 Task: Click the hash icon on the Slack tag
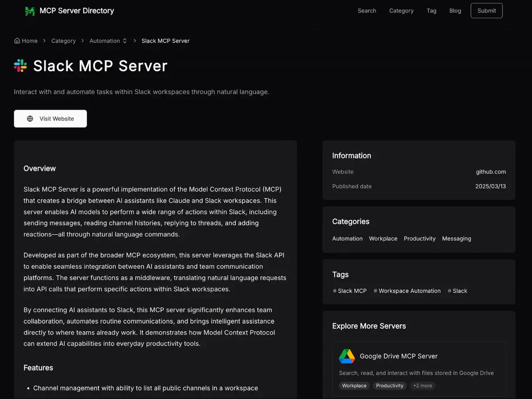point(449,291)
